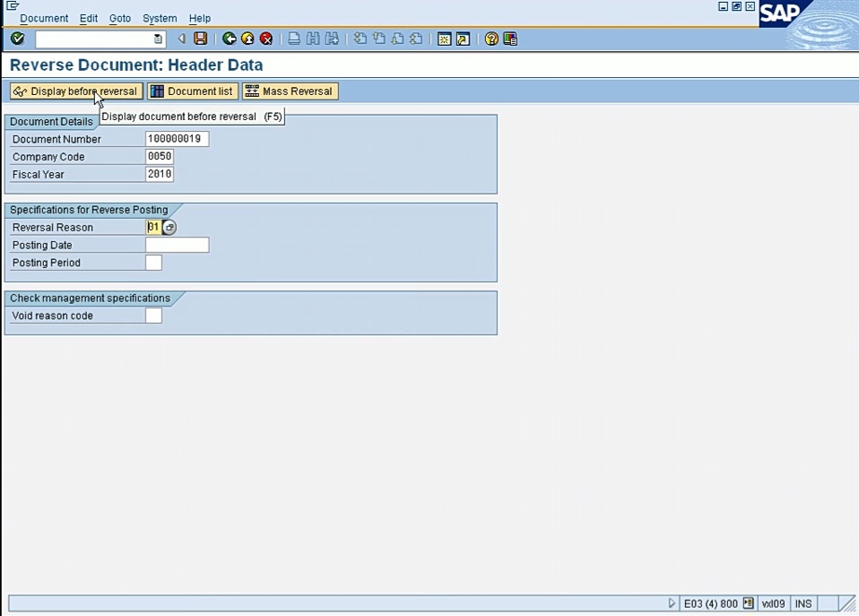859x616 pixels.
Task: Click the status bar system selection list icon
Action: 749,603
